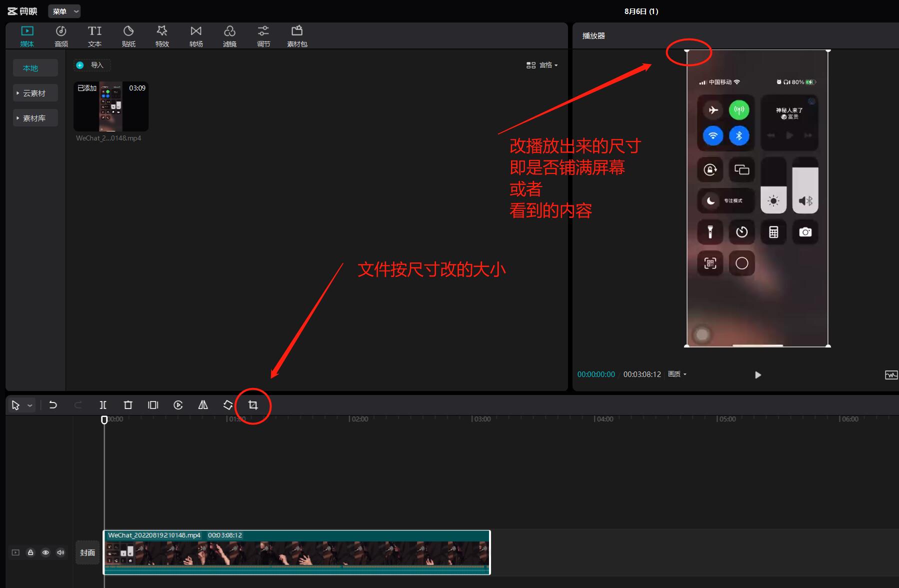Image resolution: width=899 pixels, height=588 pixels.
Task: Click the 封面 cover button
Action: [87, 552]
